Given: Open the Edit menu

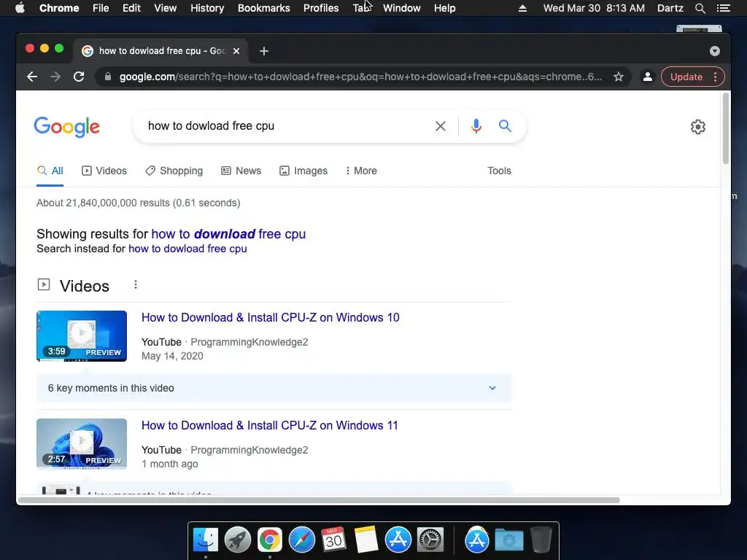Looking at the screenshot, I should click(131, 8).
